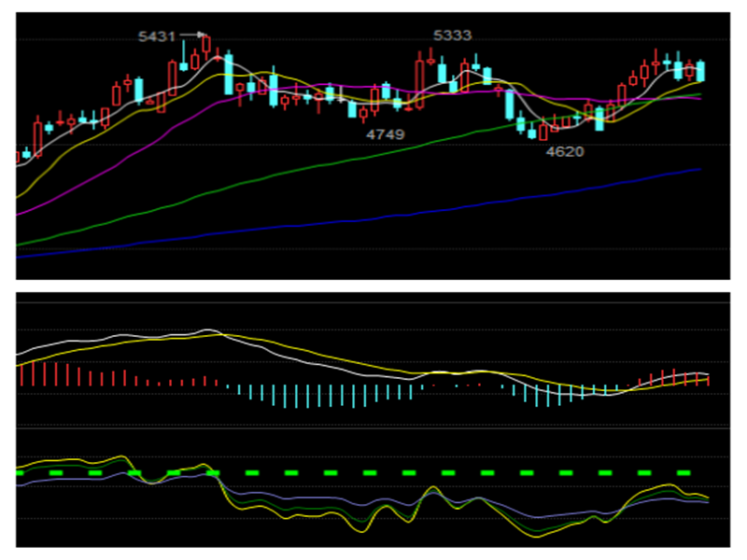Select the last cyan candlestick on the right

click(700, 71)
